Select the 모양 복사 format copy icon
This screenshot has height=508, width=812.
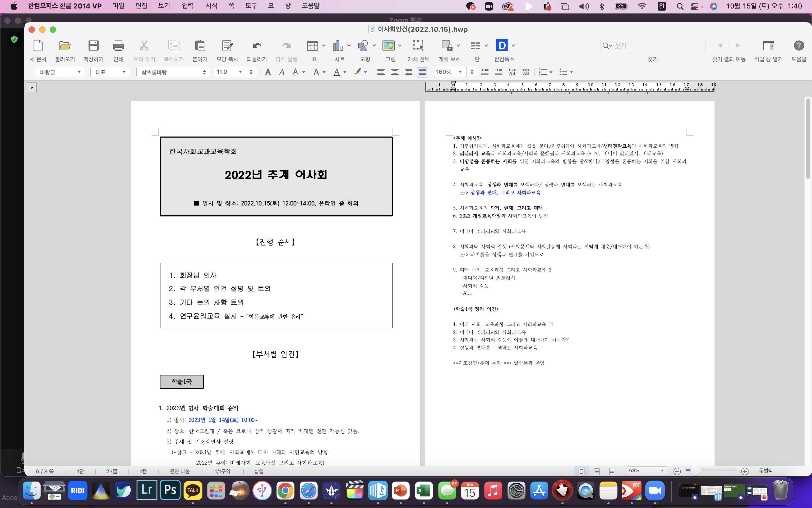tap(227, 45)
